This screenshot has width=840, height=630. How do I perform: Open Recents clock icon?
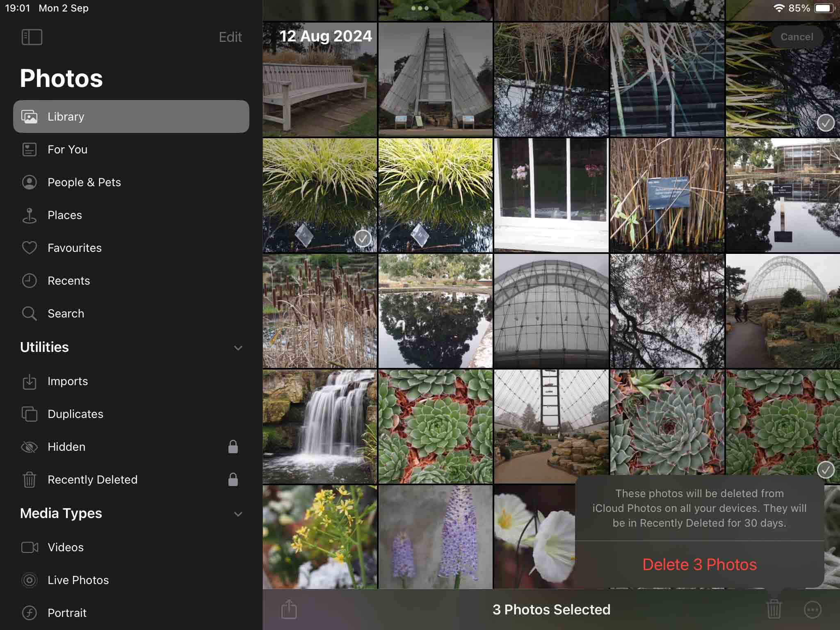pos(30,281)
